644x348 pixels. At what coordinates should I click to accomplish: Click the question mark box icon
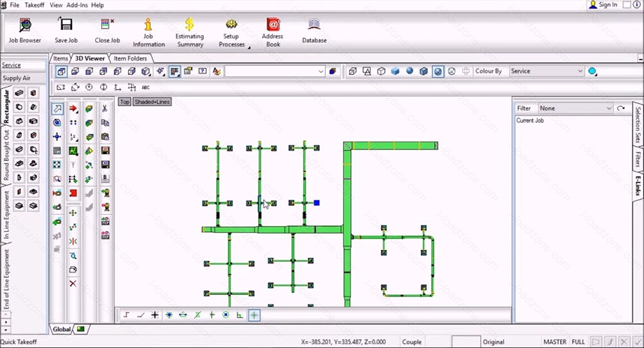(202, 71)
